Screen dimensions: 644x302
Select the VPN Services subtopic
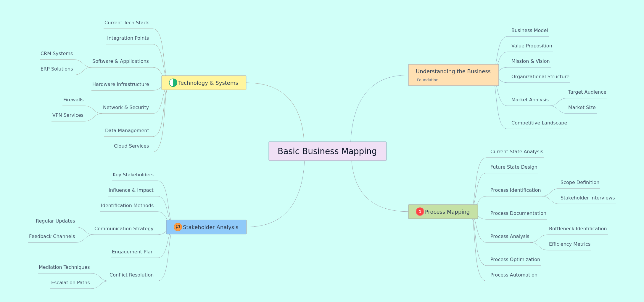68,115
